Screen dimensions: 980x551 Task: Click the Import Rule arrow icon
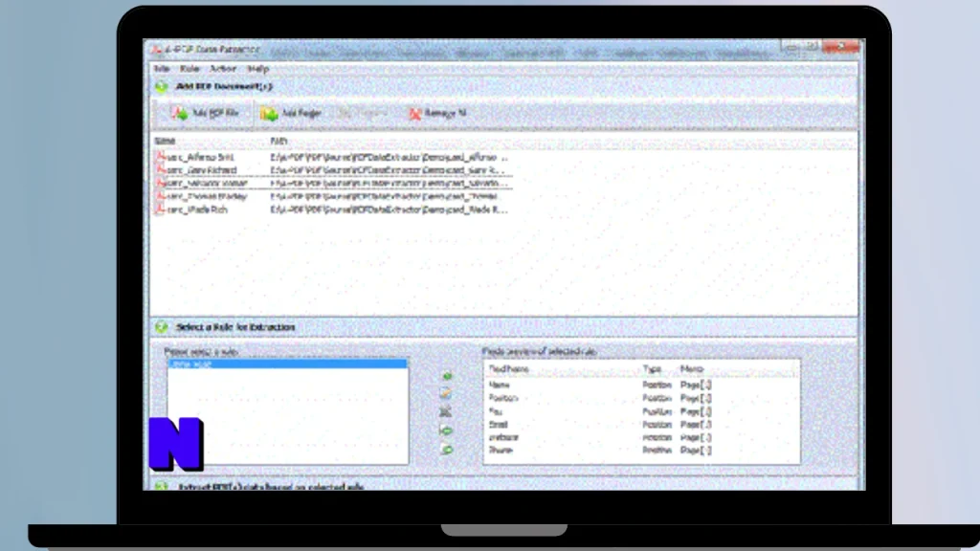pyautogui.click(x=446, y=430)
